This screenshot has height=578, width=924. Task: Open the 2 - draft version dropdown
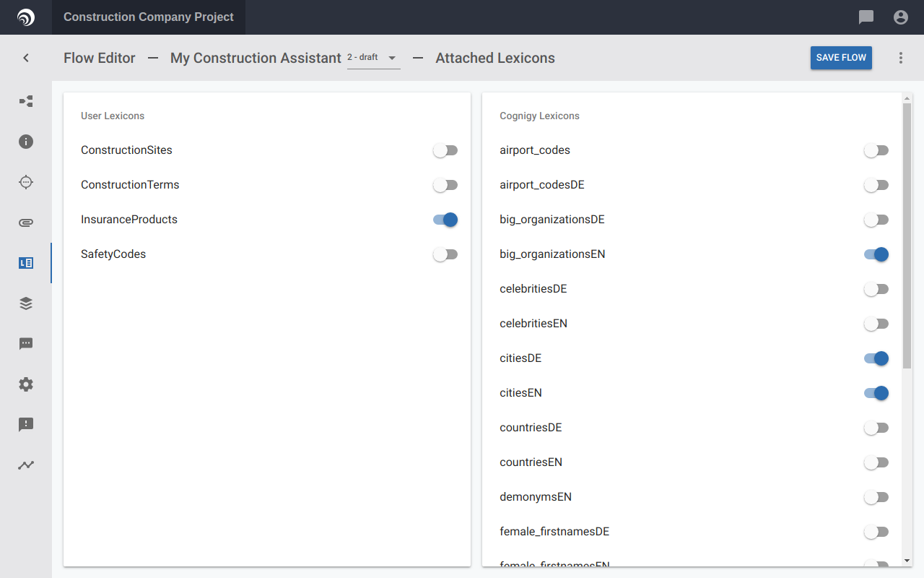pyautogui.click(x=374, y=58)
